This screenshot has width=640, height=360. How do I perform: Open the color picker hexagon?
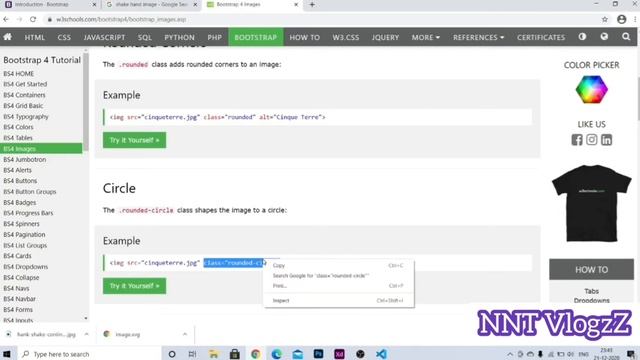click(591, 89)
